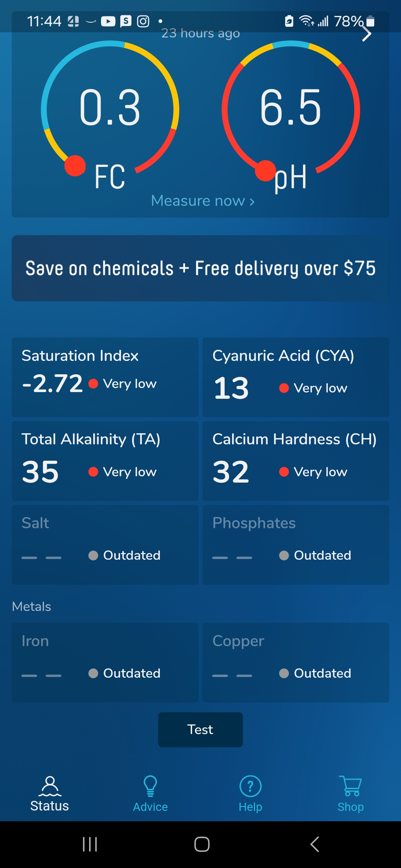Select the outdated Phosphates card
The width and height of the screenshot is (401, 868).
click(x=296, y=545)
